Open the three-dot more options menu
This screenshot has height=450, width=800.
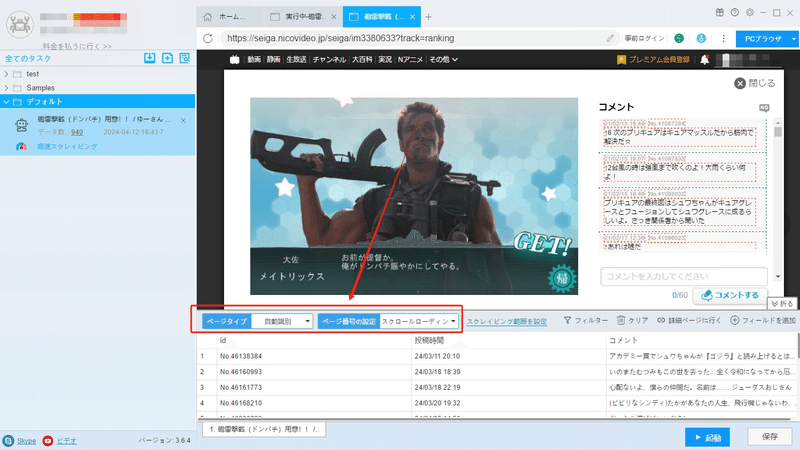(723, 38)
